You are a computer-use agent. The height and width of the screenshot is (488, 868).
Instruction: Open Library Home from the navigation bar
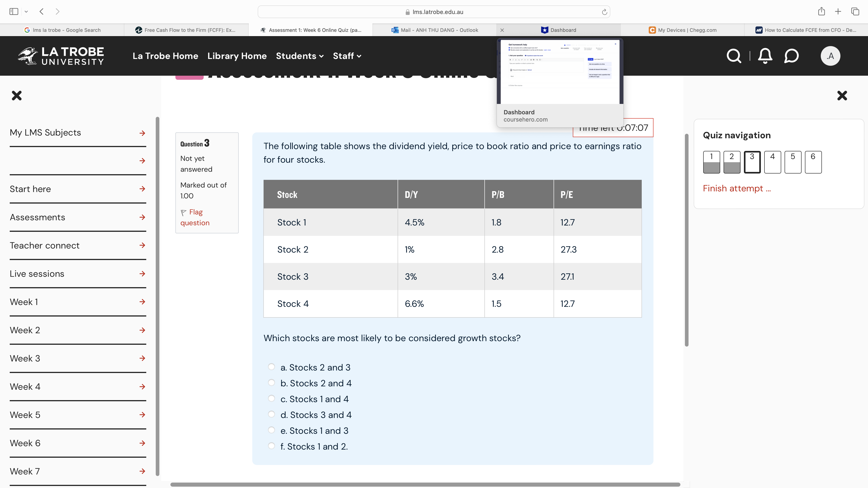point(237,56)
